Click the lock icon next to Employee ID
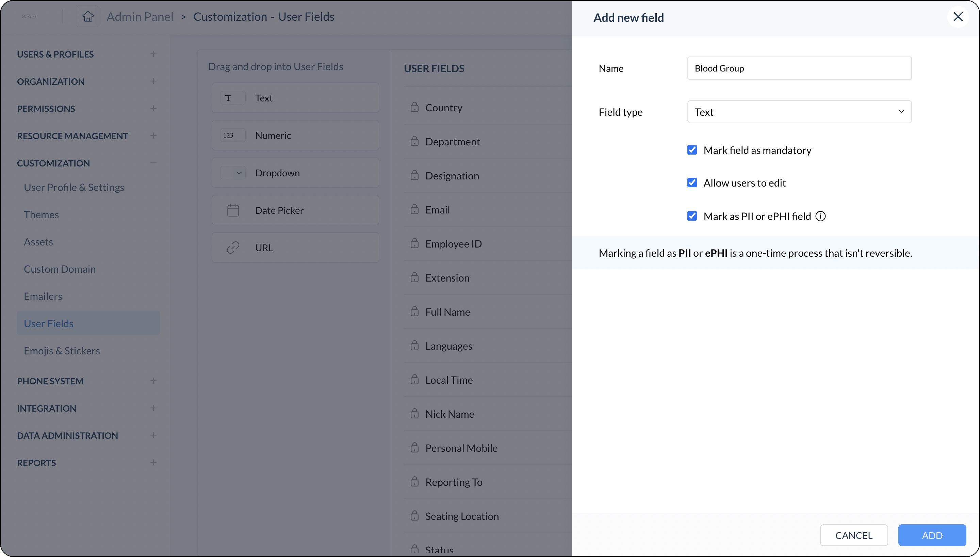The height and width of the screenshot is (557, 980). (x=415, y=243)
